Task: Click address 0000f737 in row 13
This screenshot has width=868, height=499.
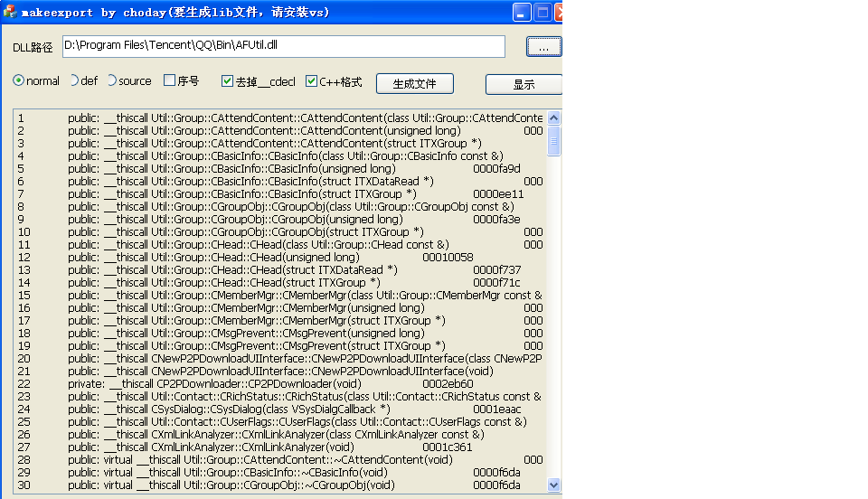Action: 497,270
